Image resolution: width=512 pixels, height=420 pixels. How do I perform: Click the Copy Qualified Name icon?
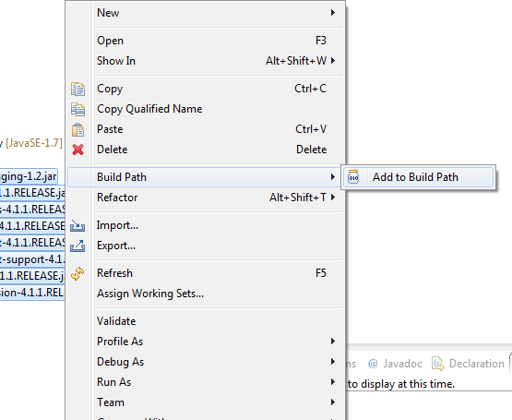[77, 109]
